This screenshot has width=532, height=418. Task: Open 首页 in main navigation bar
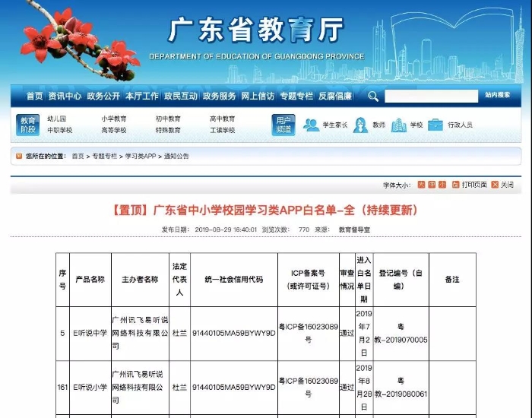pyautogui.click(x=35, y=97)
